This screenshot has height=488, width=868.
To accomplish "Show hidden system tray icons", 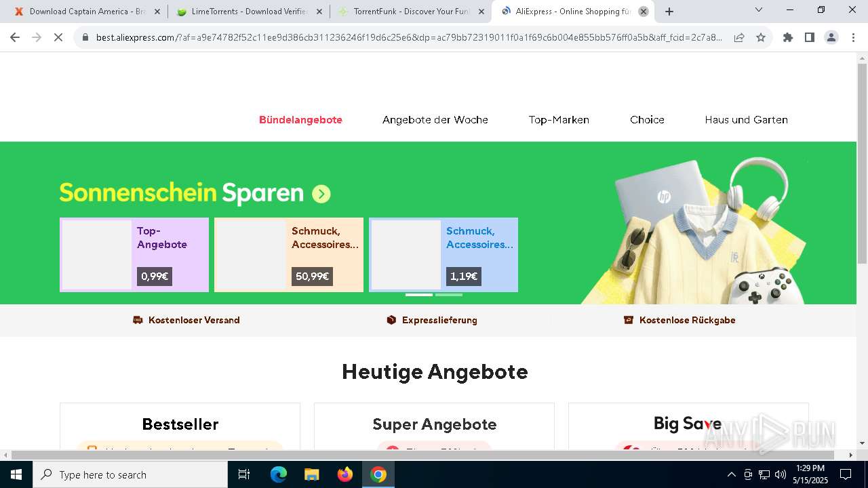I will (x=731, y=474).
